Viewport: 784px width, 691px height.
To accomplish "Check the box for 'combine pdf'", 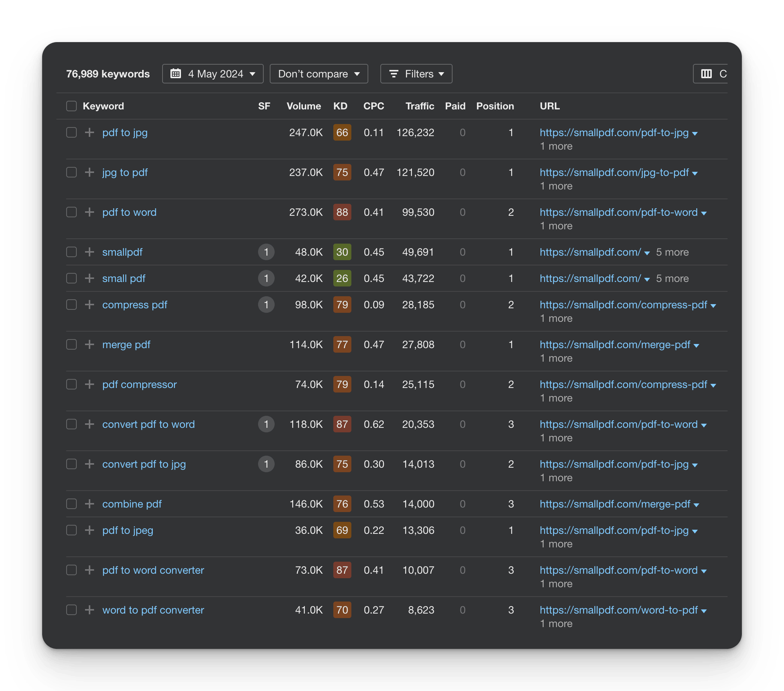I will [x=71, y=505].
